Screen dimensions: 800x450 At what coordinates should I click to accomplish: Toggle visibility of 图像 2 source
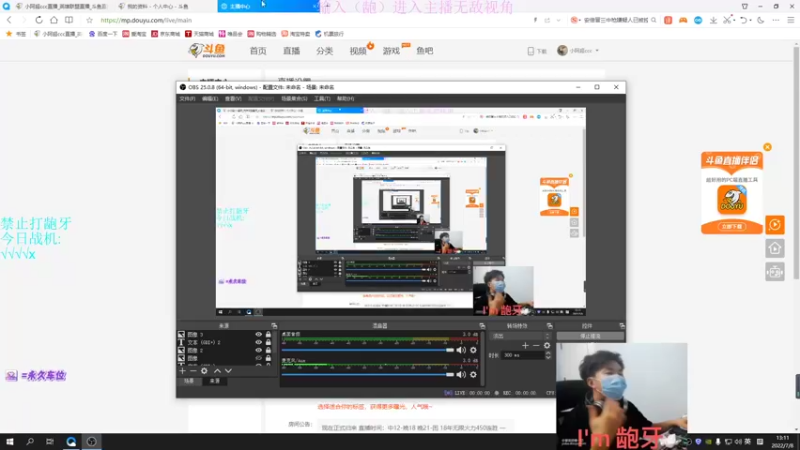click(x=258, y=350)
